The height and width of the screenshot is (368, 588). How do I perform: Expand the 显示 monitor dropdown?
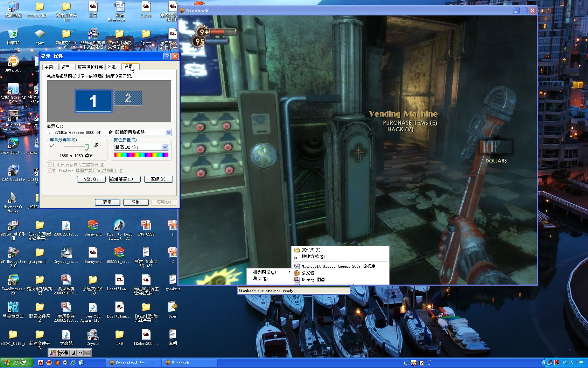[168, 132]
